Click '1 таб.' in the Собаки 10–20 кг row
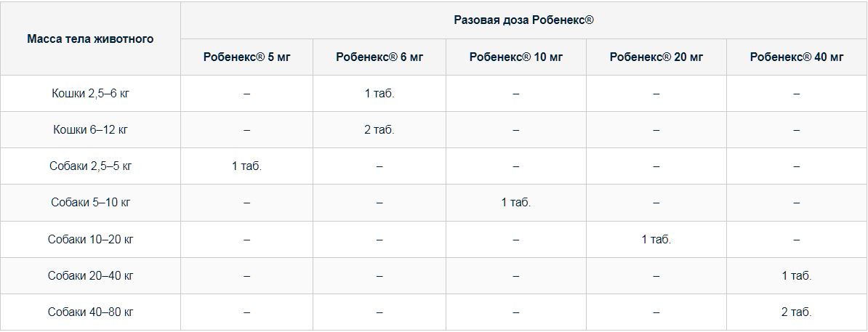 [656, 240]
